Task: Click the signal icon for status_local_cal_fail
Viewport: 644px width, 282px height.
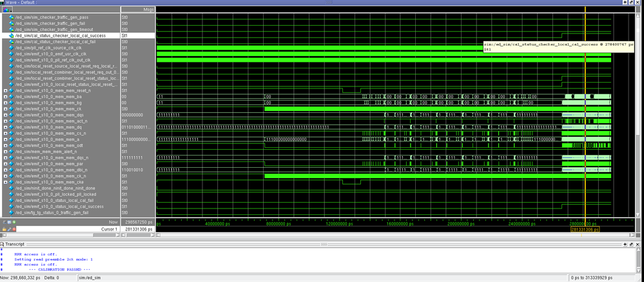Action: [12, 200]
